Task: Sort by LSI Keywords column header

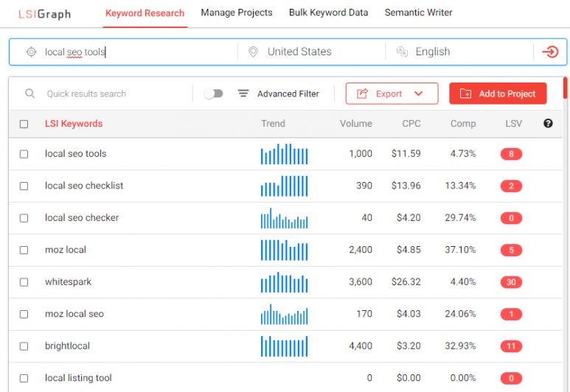Action: [x=74, y=124]
